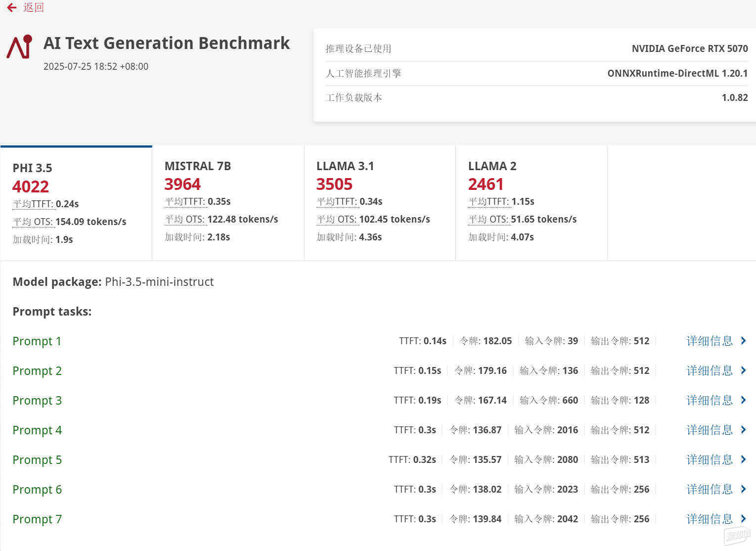The height and width of the screenshot is (551, 756).
Task: Click NVIDIA GeForce RTX 5070 device value
Action: tap(690, 48)
